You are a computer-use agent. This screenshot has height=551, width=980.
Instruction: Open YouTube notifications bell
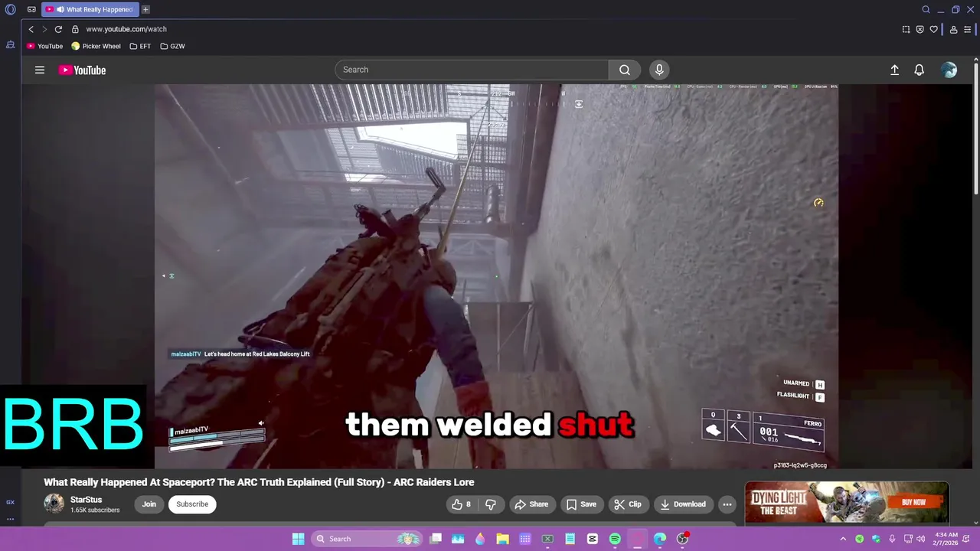click(x=920, y=70)
